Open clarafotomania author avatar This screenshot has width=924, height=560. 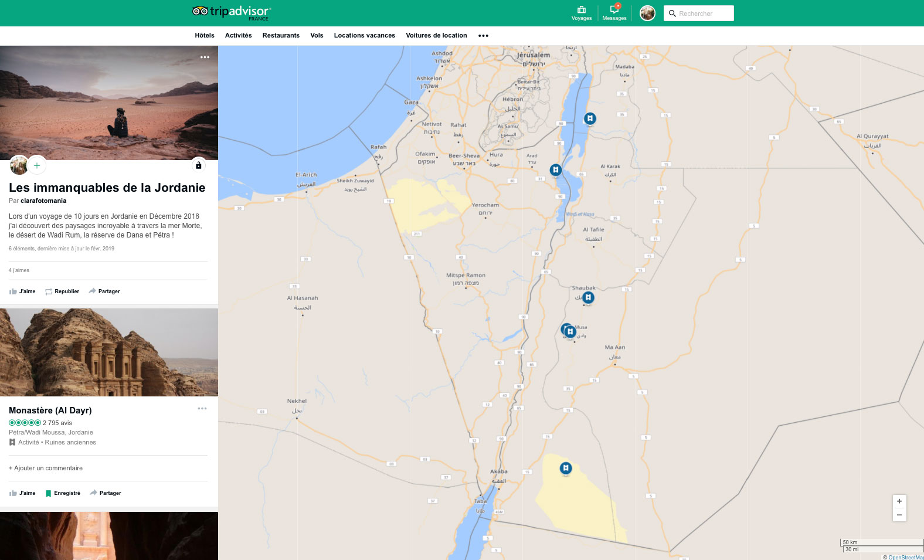pos(19,165)
